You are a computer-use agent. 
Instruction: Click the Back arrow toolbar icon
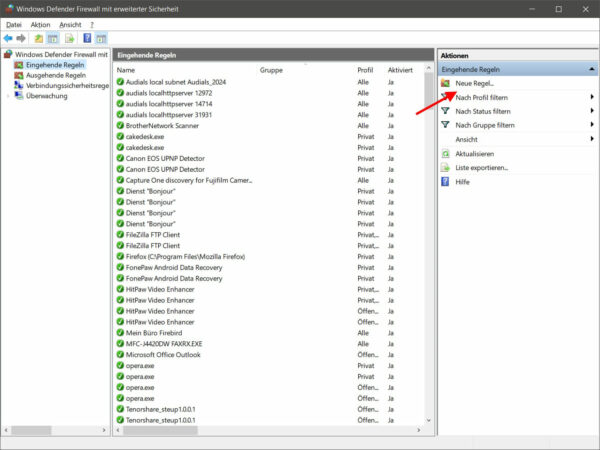(8, 38)
